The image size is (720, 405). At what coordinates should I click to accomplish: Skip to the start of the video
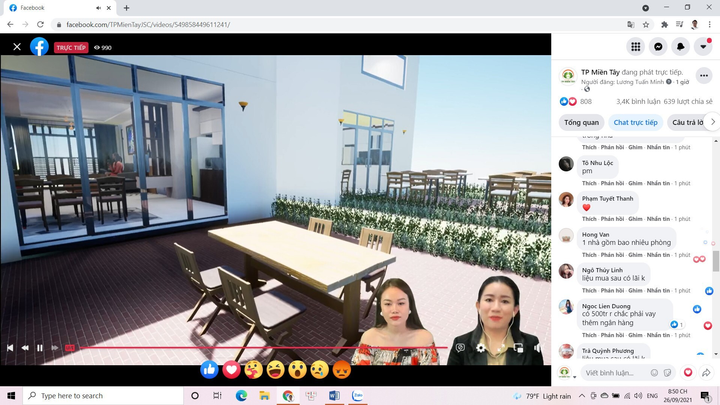(10, 348)
